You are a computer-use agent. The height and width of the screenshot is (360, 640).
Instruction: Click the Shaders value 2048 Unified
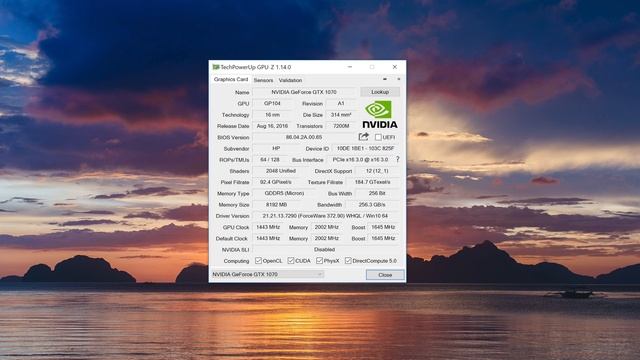(x=280, y=171)
